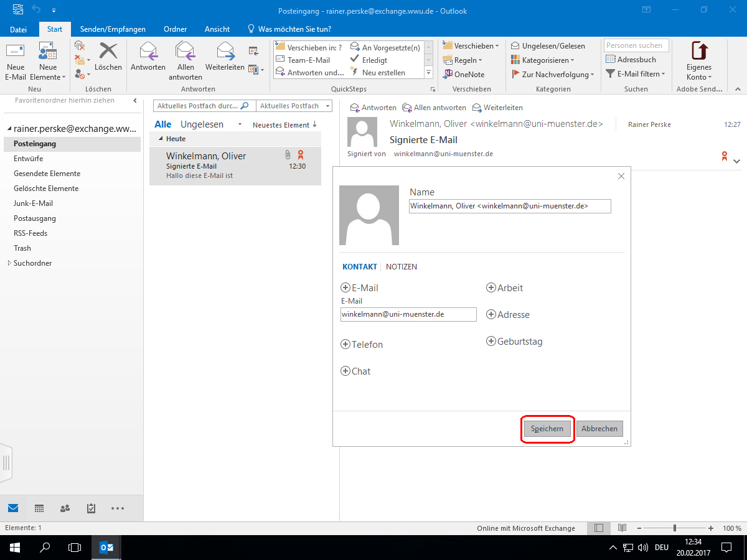Switch to the NOTIZEN tab
Image resolution: width=747 pixels, height=560 pixels.
coord(402,267)
